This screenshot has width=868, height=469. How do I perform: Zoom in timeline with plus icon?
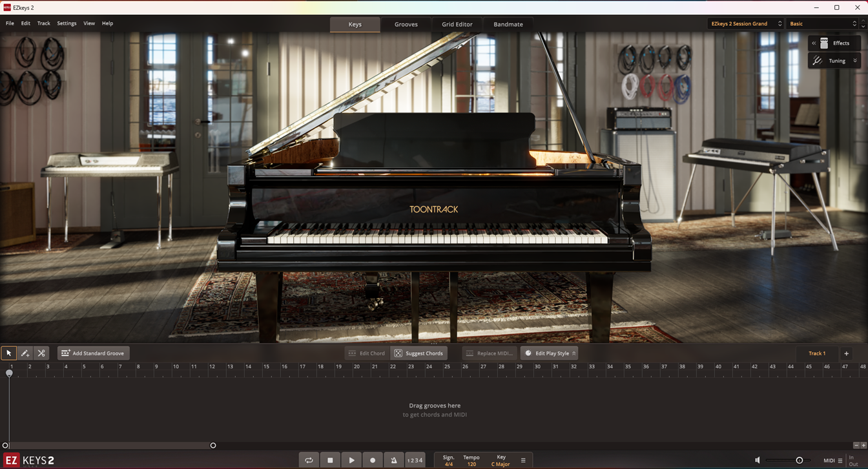pyautogui.click(x=863, y=445)
